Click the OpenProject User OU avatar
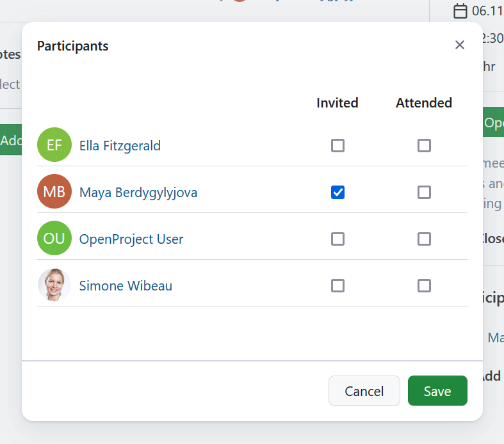504x444 pixels. click(x=54, y=239)
